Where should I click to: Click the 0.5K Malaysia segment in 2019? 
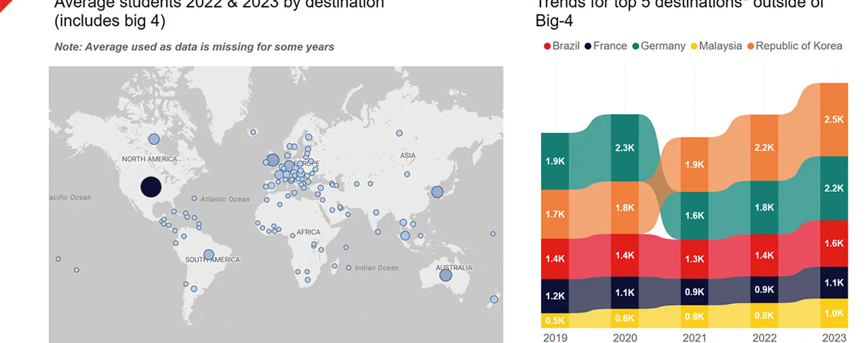coord(555,321)
